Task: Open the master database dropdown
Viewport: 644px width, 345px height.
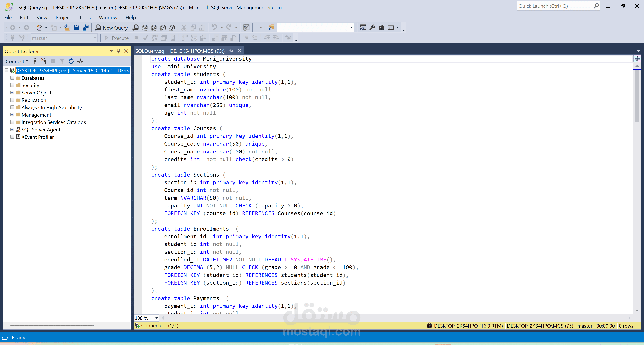Action: 95,38
